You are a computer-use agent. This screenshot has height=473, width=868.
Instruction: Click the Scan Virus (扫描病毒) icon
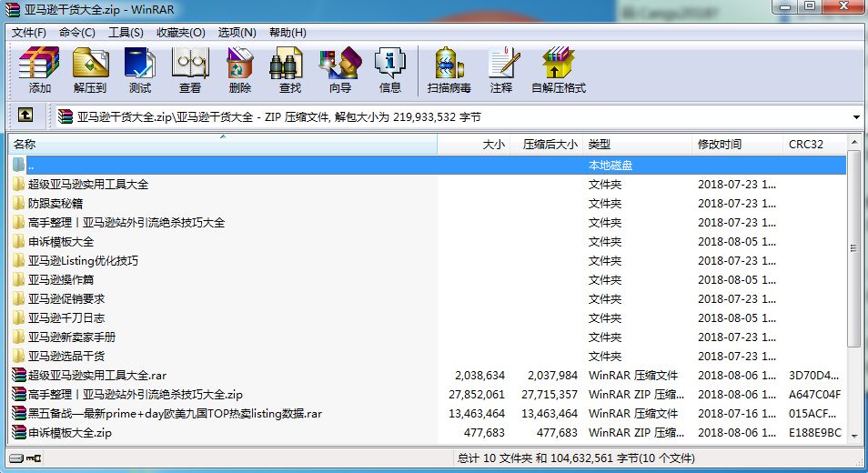(x=449, y=70)
